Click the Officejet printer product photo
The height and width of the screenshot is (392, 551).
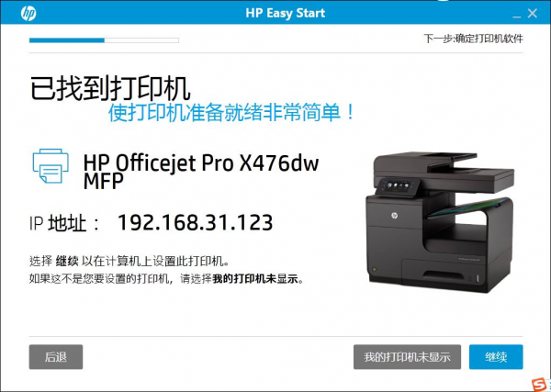pyautogui.click(x=439, y=222)
